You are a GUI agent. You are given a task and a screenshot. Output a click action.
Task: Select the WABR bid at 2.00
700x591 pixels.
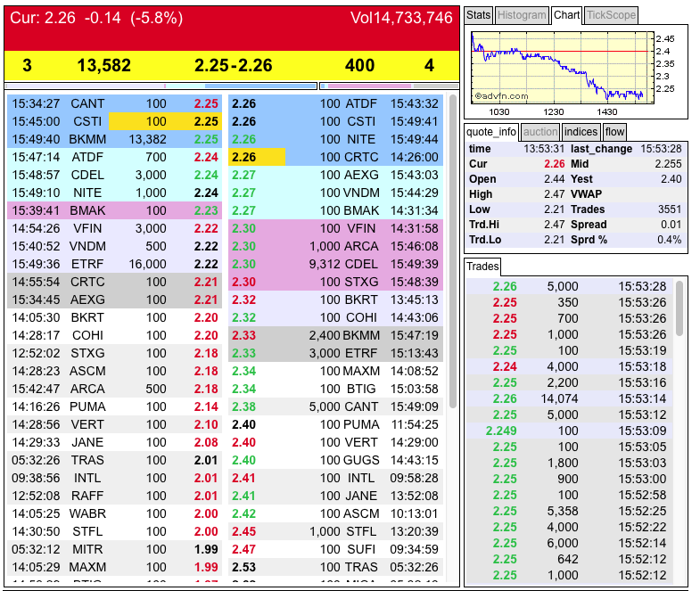tap(115, 513)
